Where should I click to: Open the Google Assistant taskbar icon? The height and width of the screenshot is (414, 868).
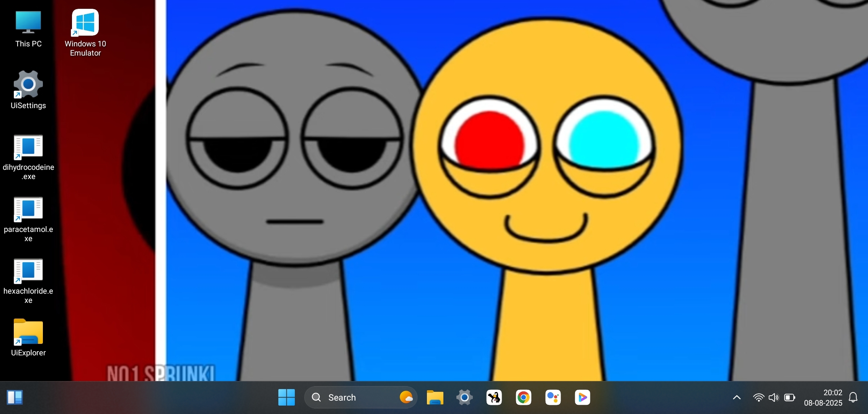[553, 398]
